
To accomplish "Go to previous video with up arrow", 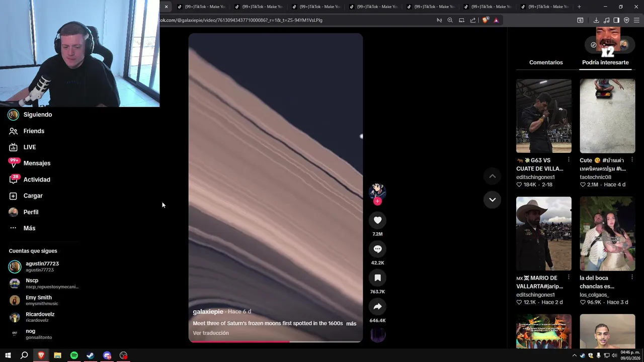I will [x=492, y=176].
